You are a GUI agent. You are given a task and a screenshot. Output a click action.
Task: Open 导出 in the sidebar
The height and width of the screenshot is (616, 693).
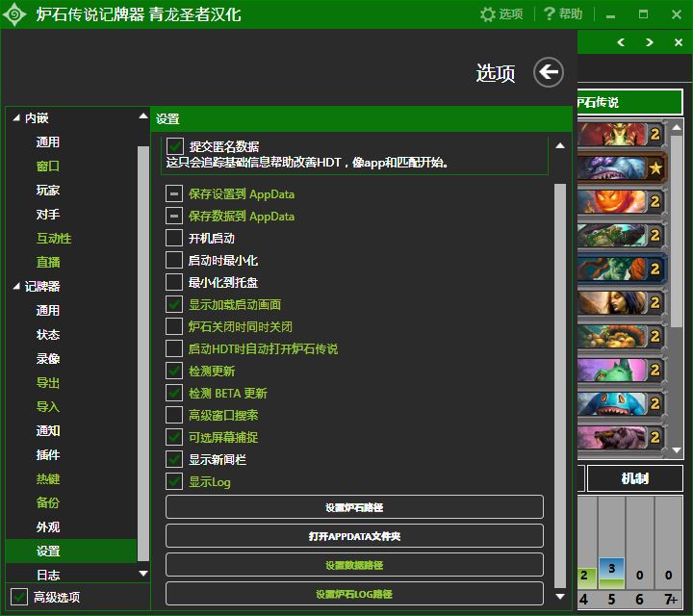pyautogui.click(x=48, y=383)
